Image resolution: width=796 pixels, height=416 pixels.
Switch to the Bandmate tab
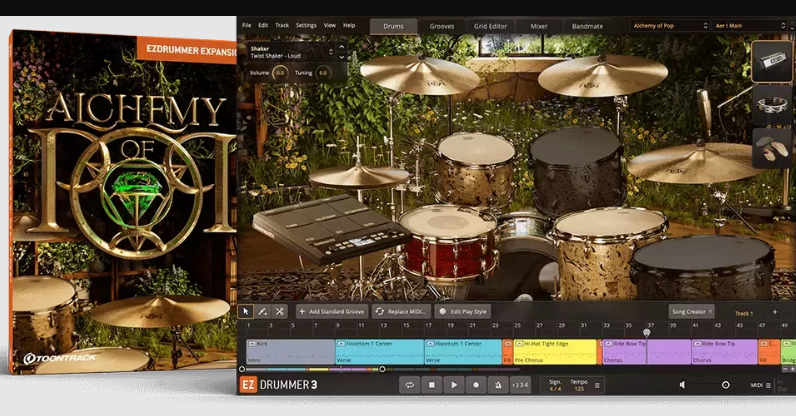(x=587, y=26)
